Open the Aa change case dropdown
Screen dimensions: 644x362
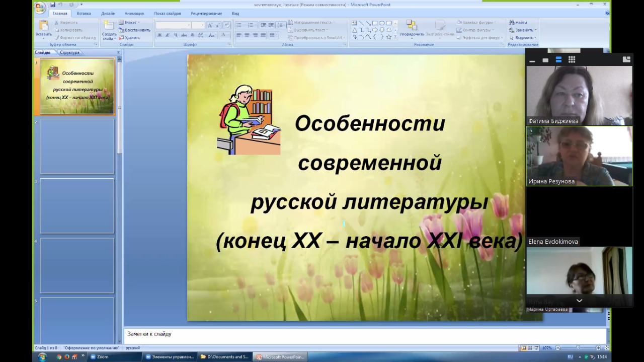(212, 35)
